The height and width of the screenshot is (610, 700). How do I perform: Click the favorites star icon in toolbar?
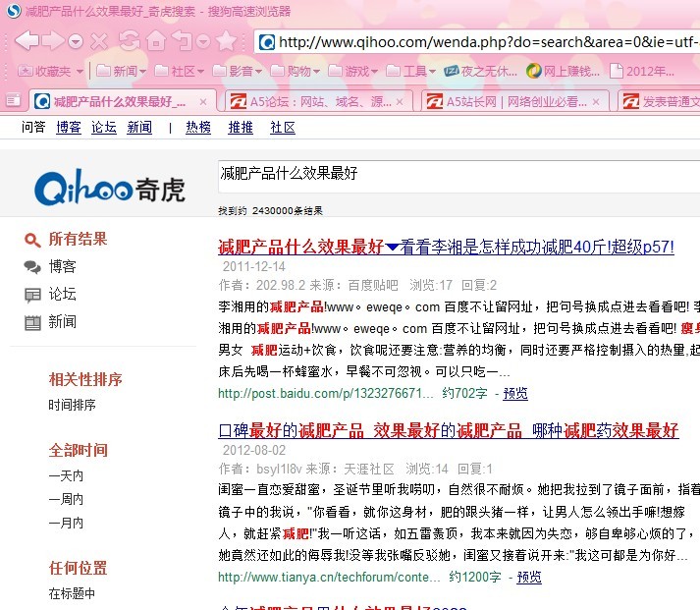227,40
